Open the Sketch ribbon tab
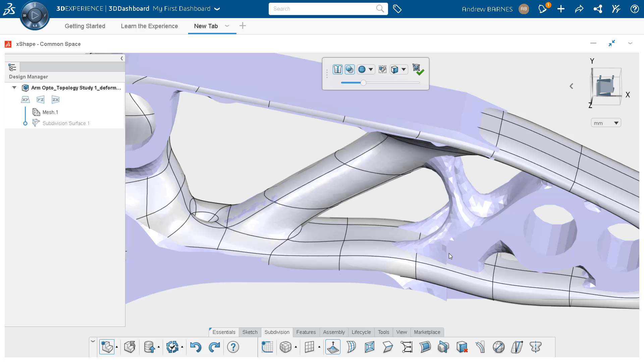 point(250,332)
